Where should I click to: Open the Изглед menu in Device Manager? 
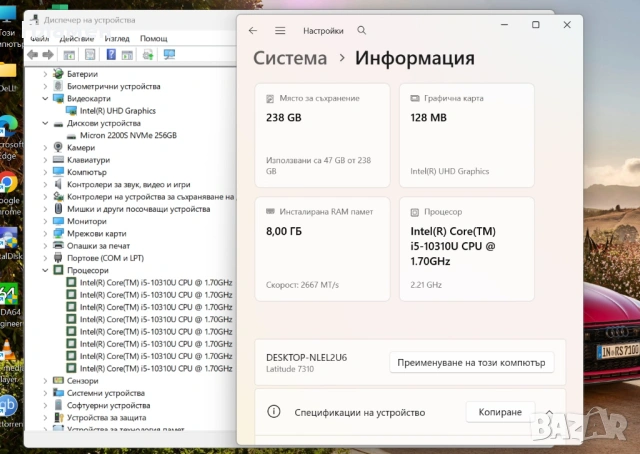pyautogui.click(x=117, y=38)
